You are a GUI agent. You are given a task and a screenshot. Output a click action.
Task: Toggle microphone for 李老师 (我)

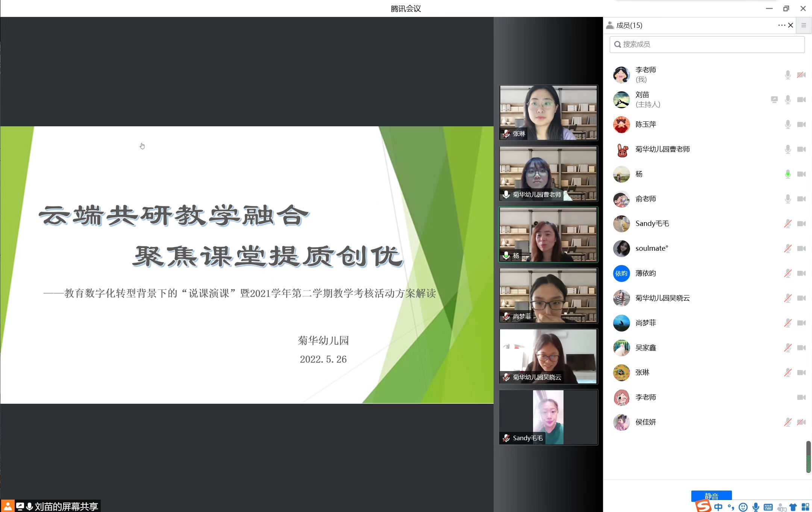(788, 75)
